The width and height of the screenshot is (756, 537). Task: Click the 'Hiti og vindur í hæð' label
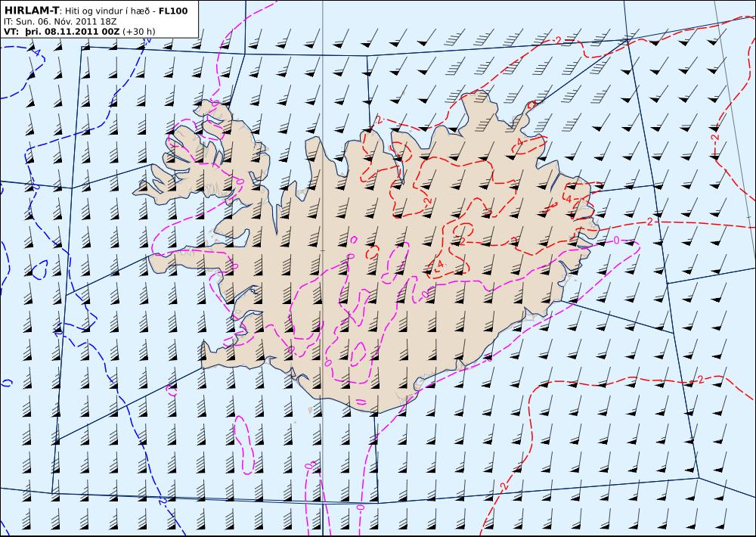(107, 11)
